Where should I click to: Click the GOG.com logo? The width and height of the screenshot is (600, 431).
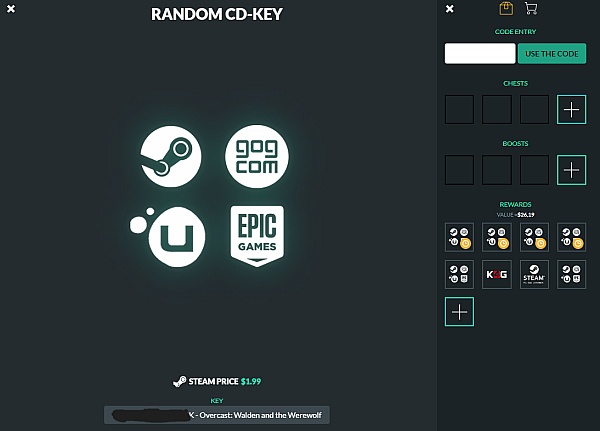click(257, 156)
